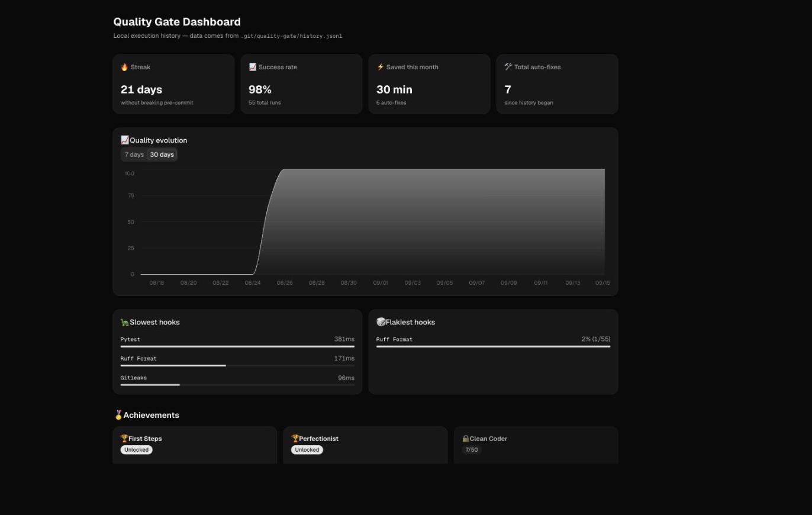This screenshot has width=812, height=515.
Task: Click the 98% success rate value
Action: point(260,89)
